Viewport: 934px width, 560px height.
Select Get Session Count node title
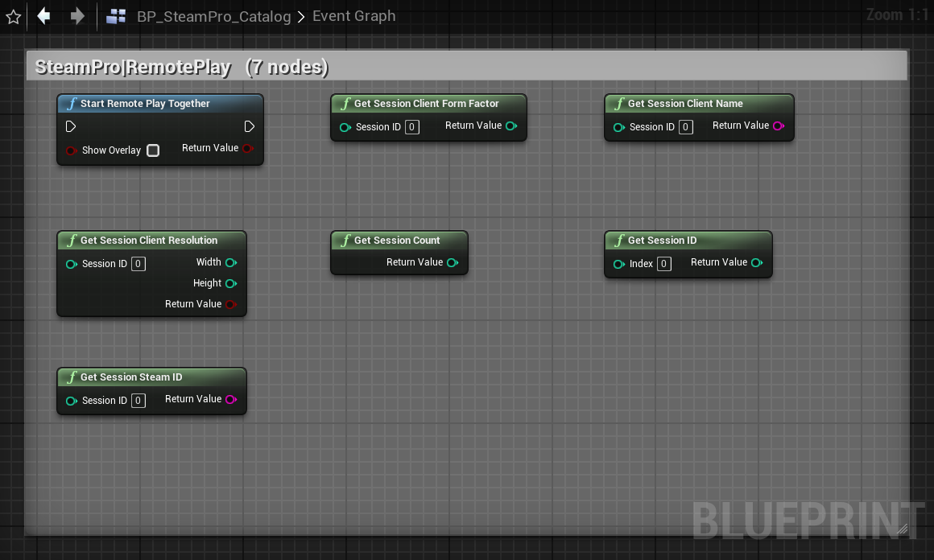[x=397, y=241]
